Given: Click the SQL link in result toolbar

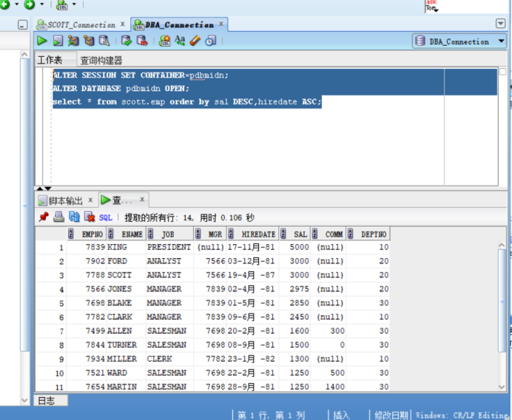Looking at the screenshot, I should pos(106,217).
